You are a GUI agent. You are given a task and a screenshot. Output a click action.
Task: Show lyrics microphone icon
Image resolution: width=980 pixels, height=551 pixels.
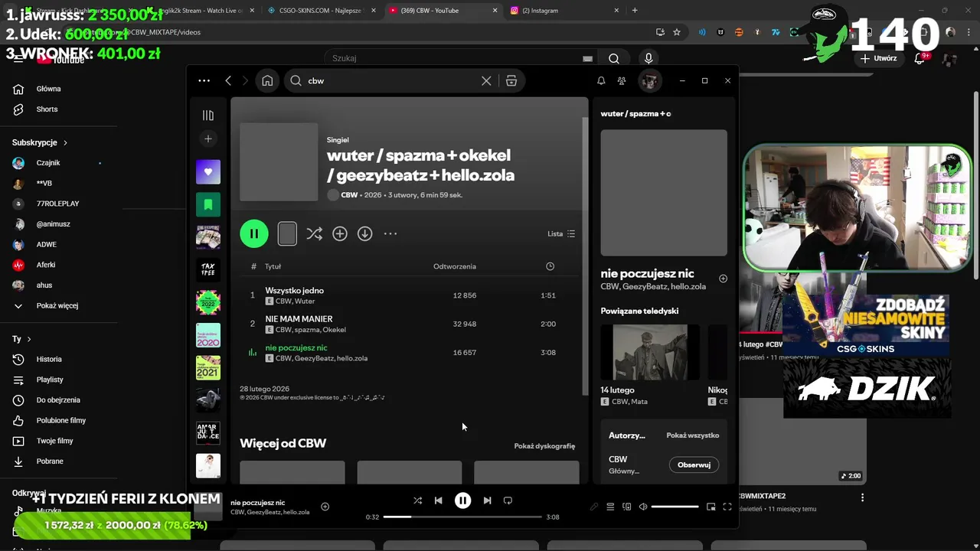tap(593, 507)
